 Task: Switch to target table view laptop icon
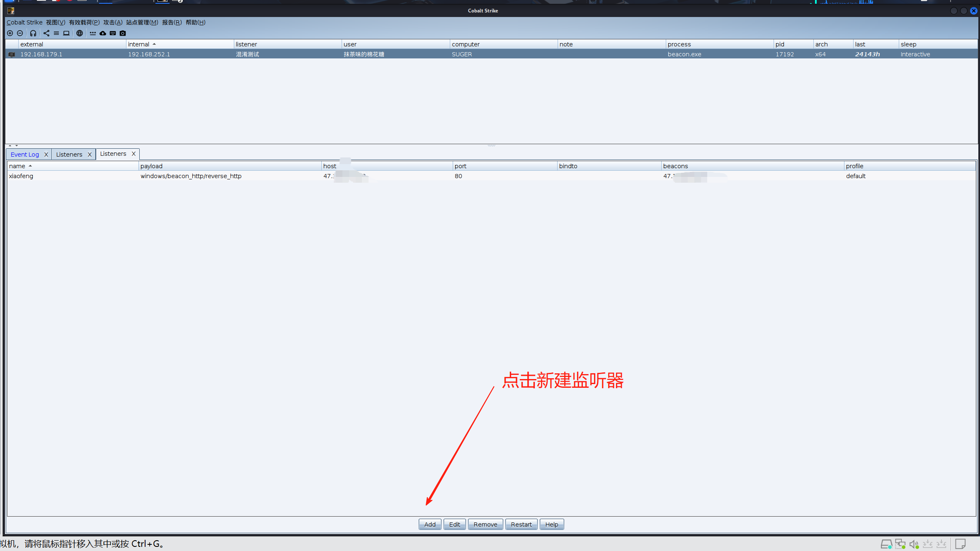(66, 33)
